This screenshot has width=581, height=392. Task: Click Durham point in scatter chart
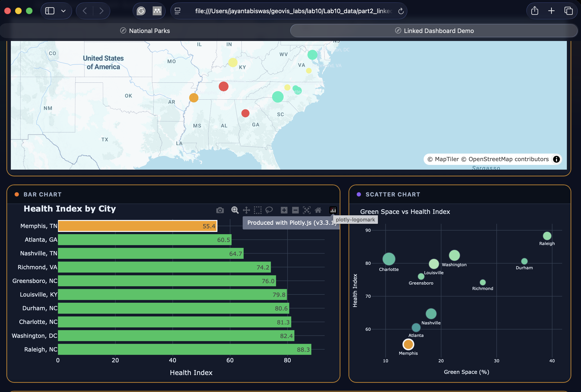click(524, 261)
